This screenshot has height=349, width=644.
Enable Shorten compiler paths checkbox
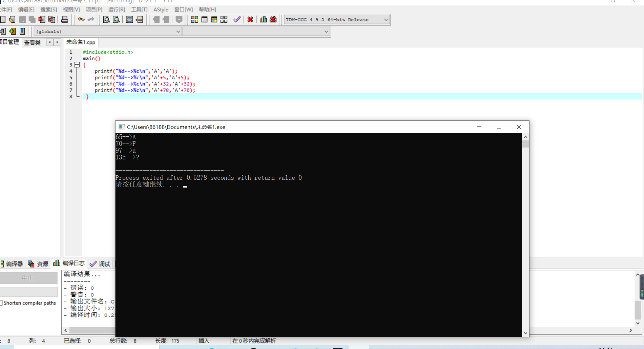[x=1, y=303]
